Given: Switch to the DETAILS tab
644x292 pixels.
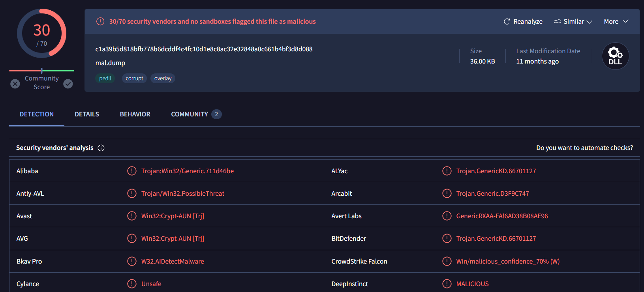Looking at the screenshot, I should 87,114.
